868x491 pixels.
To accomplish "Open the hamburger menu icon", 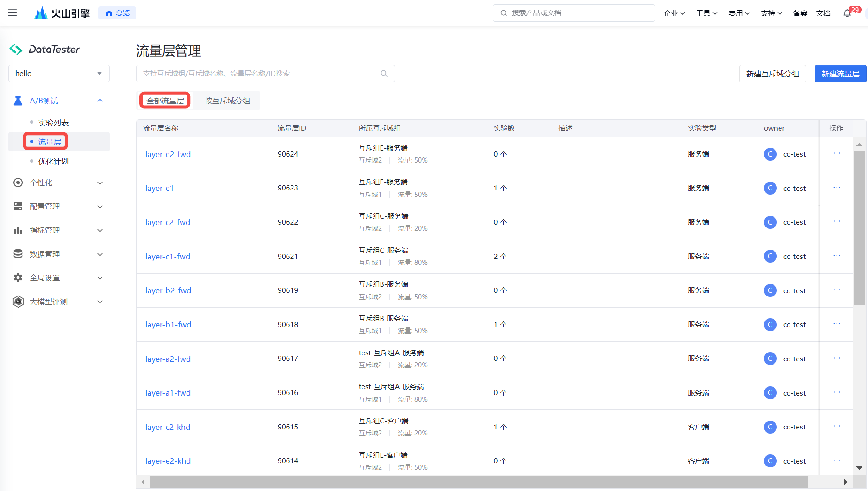I will [x=12, y=13].
